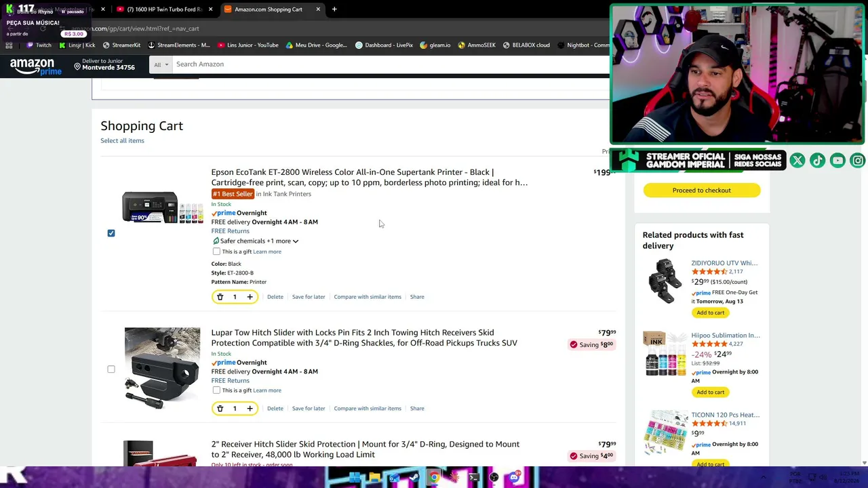The width and height of the screenshot is (868, 488).
Task: Open the 2" Receiver Hitch Slider product title
Action: click(x=366, y=449)
